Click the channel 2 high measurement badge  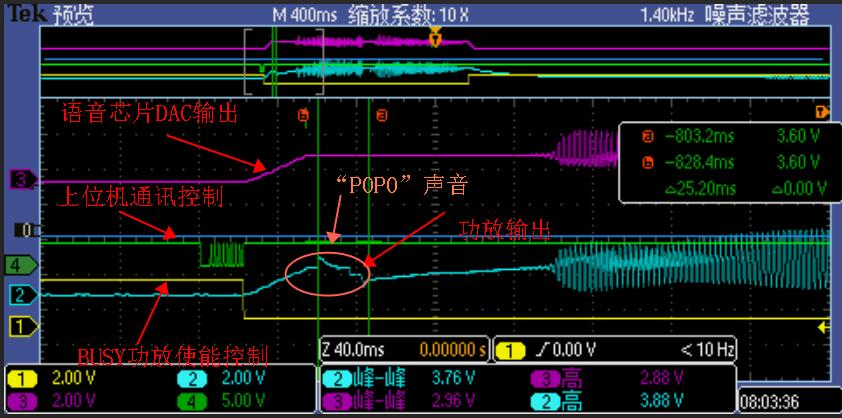pyautogui.click(x=545, y=401)
